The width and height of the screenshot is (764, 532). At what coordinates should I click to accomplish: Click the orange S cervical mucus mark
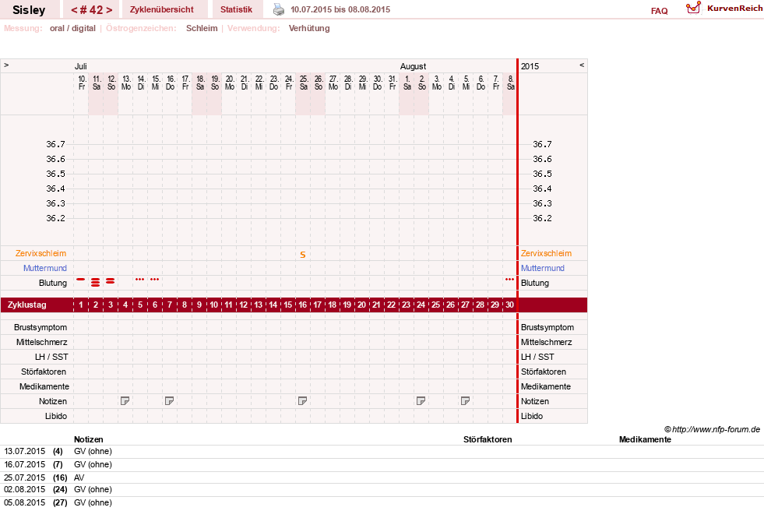coord(303,255)
